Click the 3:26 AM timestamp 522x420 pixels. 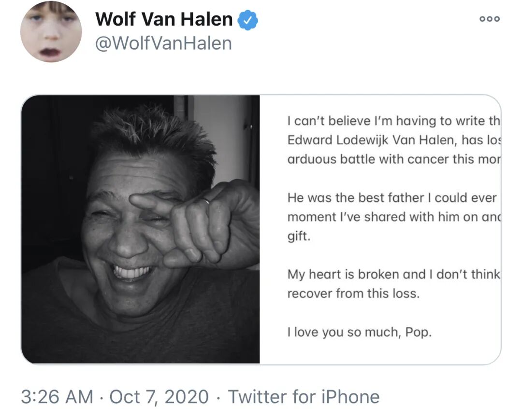click(x=57, y=397)
